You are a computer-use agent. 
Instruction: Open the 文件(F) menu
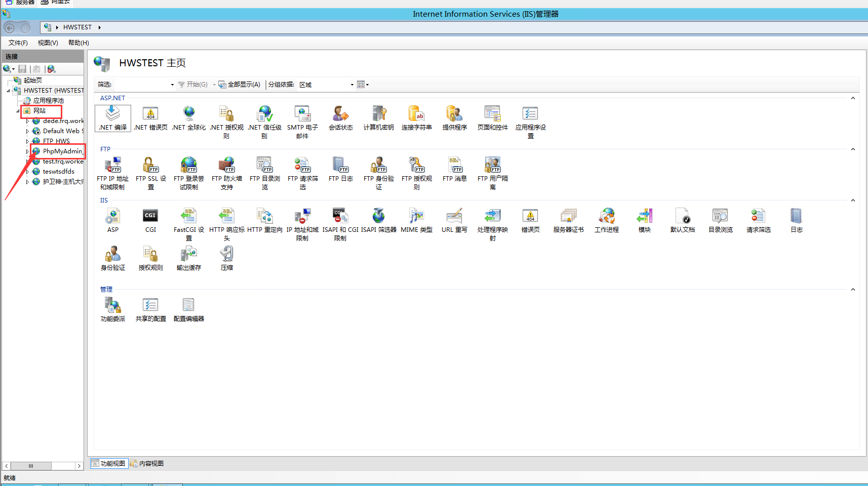pos(18,43)
